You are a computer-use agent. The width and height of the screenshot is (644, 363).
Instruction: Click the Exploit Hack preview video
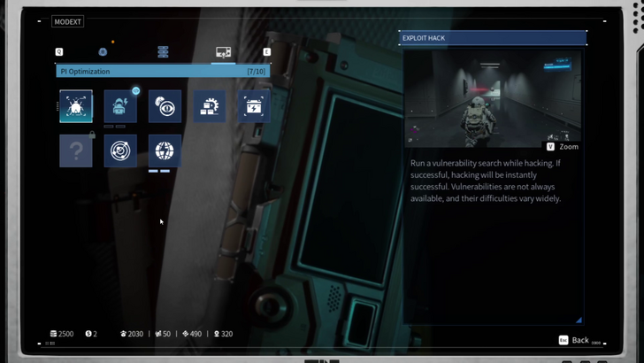pyautogui.click(x=494, y=97)
